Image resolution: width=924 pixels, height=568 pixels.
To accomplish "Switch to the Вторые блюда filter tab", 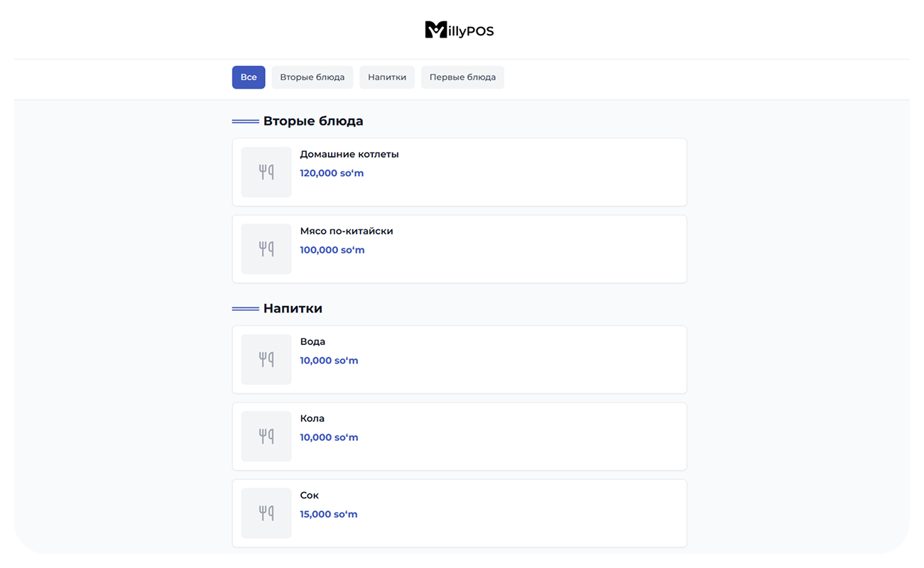I will [312, 77].
